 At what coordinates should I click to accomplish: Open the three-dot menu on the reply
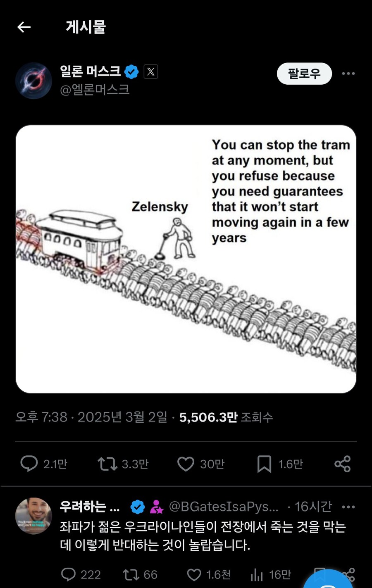click(348, 507)
